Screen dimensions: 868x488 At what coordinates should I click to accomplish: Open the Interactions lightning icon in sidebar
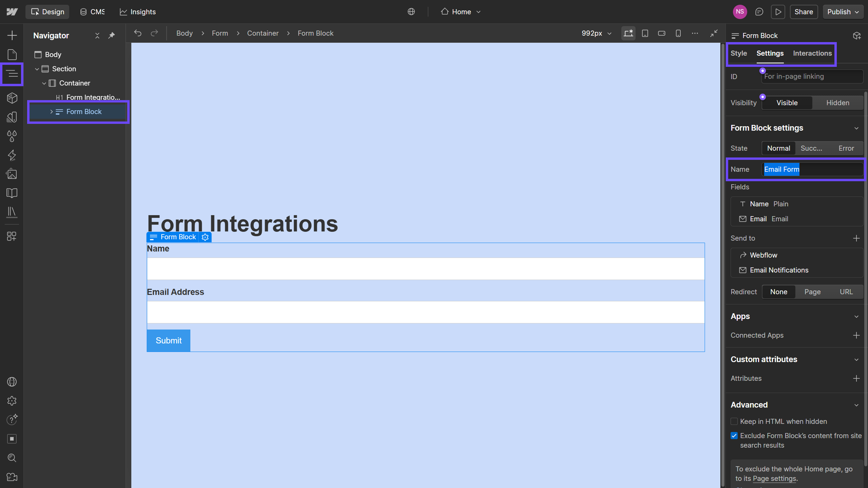[x=12, y=155]
